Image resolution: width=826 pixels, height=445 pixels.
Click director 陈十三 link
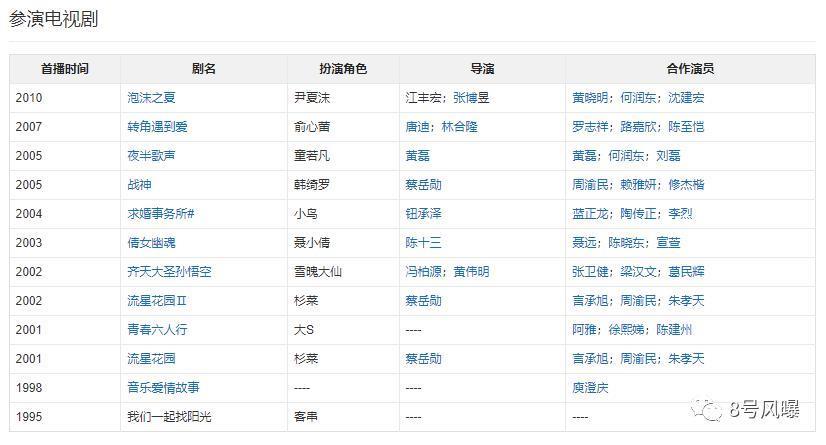pos(424,242)
